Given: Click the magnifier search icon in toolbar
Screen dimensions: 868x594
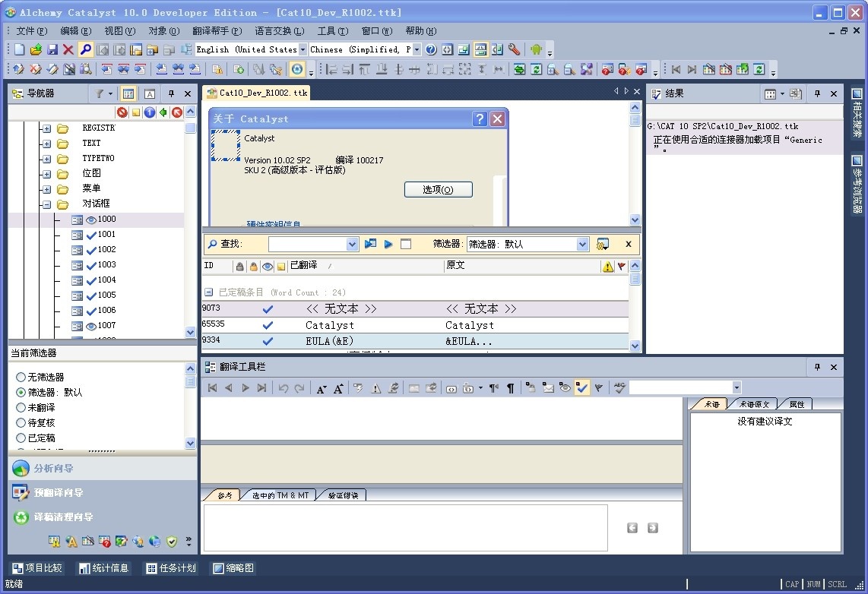Looking at the screenshot, I should tap(85, 49).
